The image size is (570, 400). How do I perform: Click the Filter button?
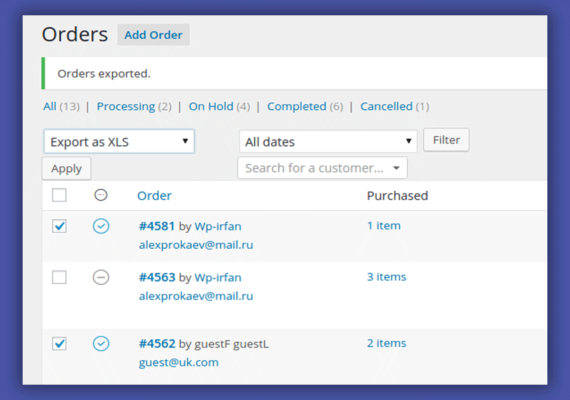pyautogui.click(x=446, y=140)
